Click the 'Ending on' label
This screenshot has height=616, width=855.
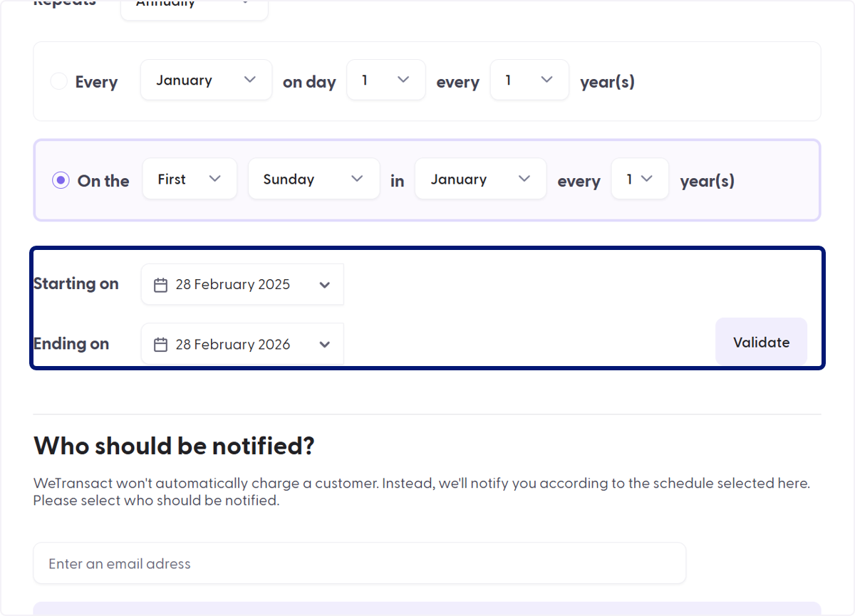[71, 343]
